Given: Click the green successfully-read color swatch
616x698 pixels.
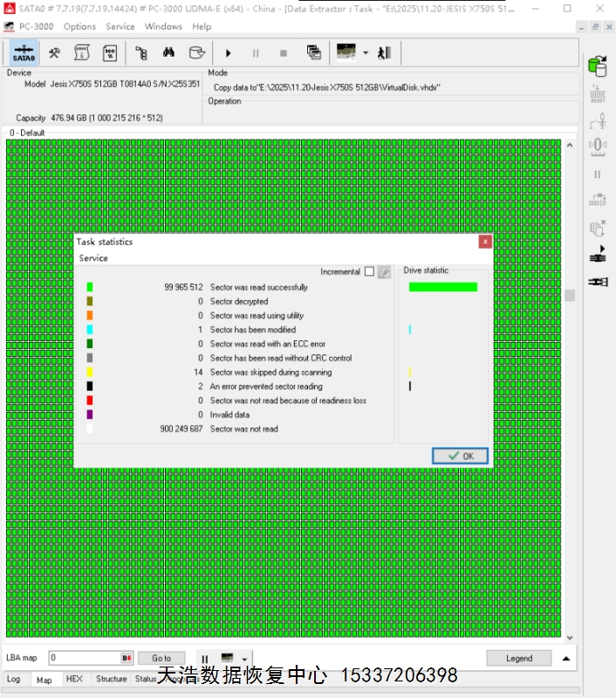Looking at the screenshot, I should click(x=90, y=287).
